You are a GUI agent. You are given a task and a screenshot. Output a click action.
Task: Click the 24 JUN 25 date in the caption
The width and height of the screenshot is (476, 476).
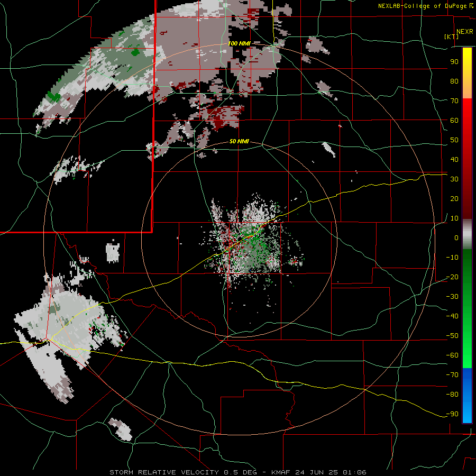coord(317,472)
